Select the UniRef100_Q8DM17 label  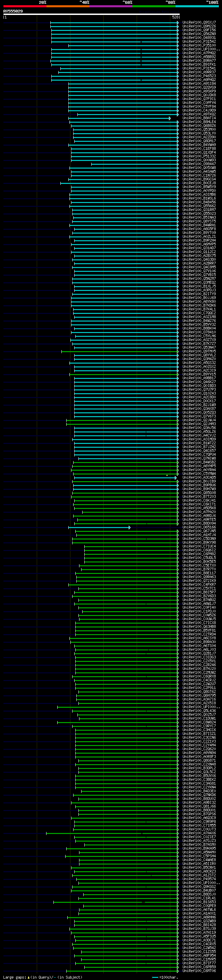point(199,141)
